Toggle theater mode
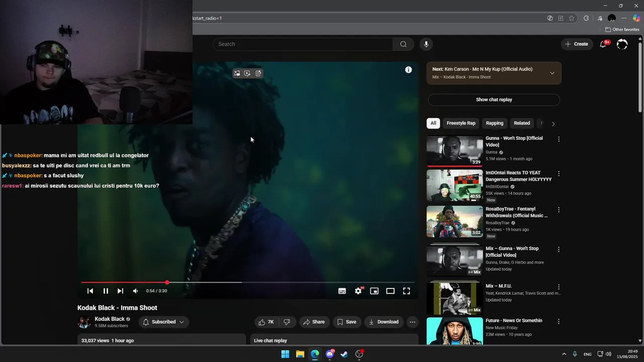Screen dimensions: 644x362 (x=390, y=291)
